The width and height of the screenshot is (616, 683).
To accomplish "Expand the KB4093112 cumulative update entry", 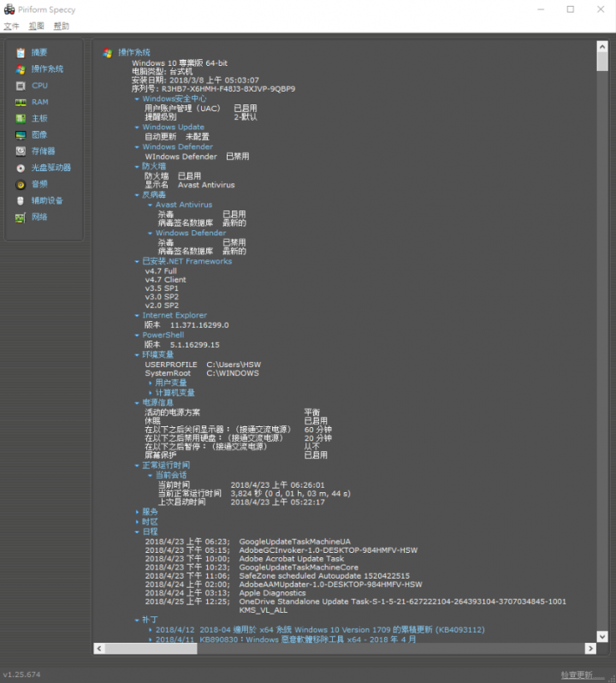I will coord(151,630).
